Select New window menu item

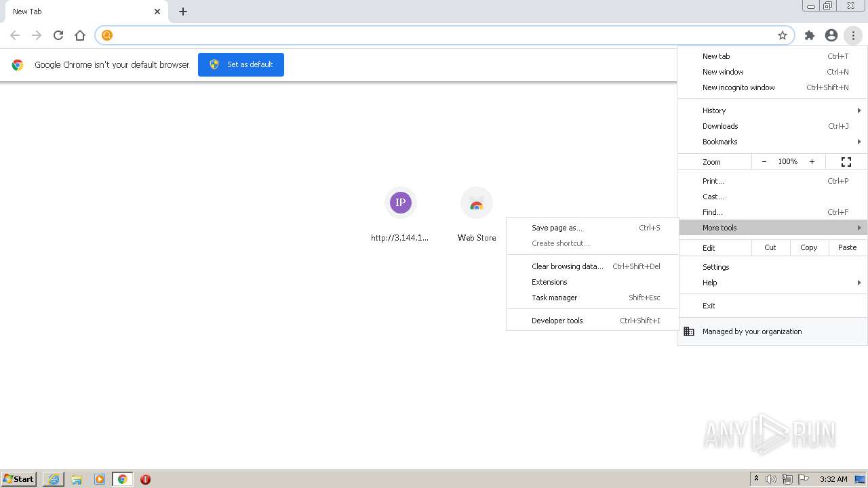pyautogui.click(x=772, y=72)
